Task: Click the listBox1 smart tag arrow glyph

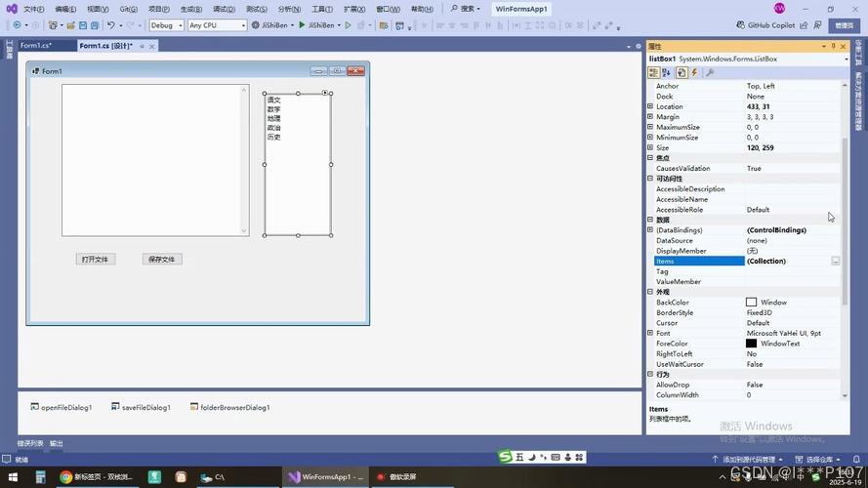Action: [x=325, y=93]
